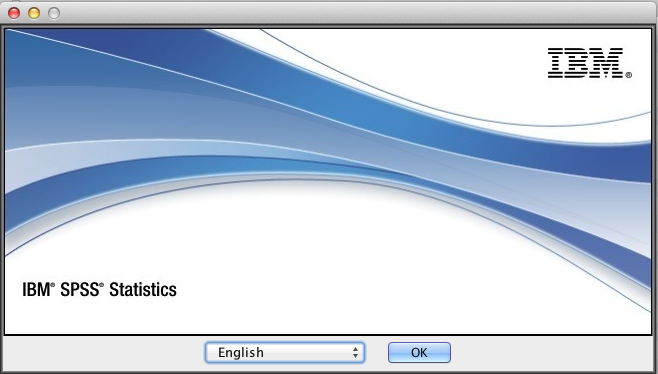Click the registered trademark symbol beside the IBM logo
This screenshot has width=658, height=374.
coord(629,75)
